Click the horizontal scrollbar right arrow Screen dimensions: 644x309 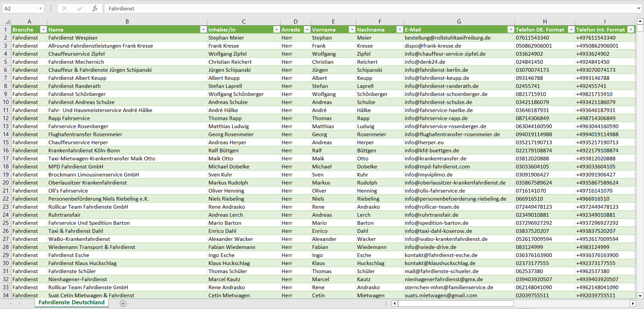(x=632, y=303)
